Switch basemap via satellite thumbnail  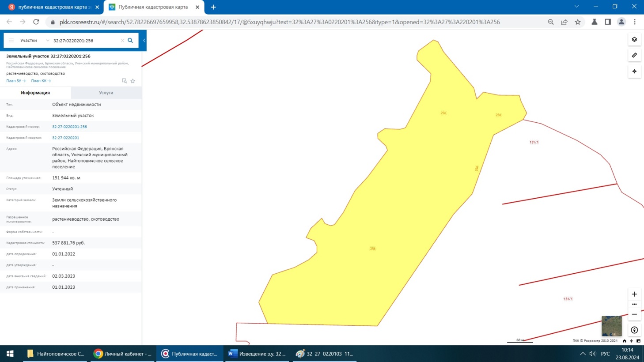611,326
